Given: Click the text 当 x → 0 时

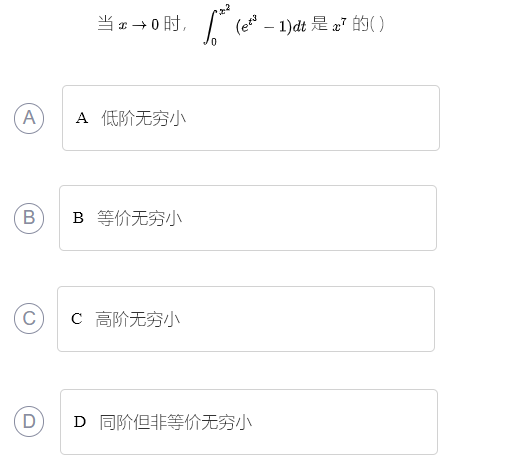Looking at the screenshot, I should point(140,24).
